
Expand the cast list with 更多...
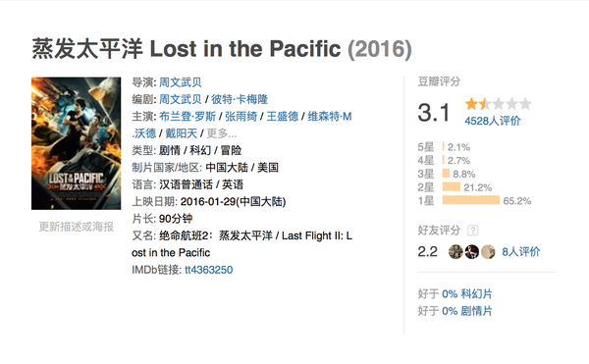(222, 133)
